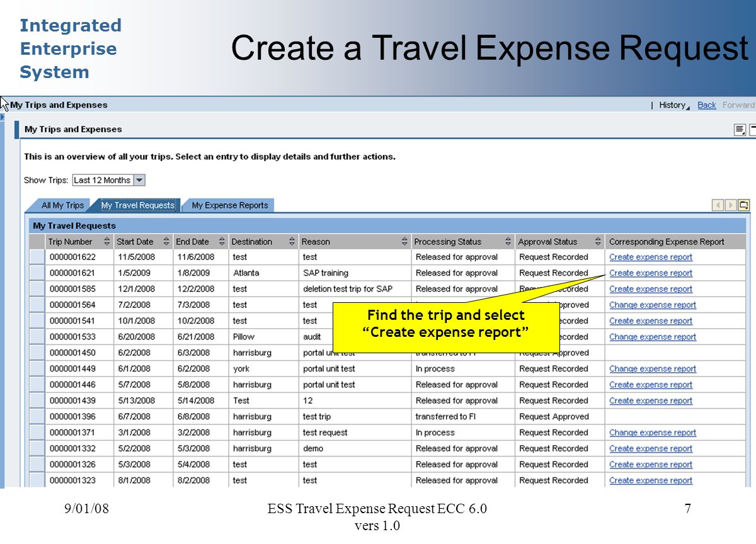The width and height of the screenshot is (756, 544).
Task: Select row selector for trip 0000001371
Action: [37, 433]
